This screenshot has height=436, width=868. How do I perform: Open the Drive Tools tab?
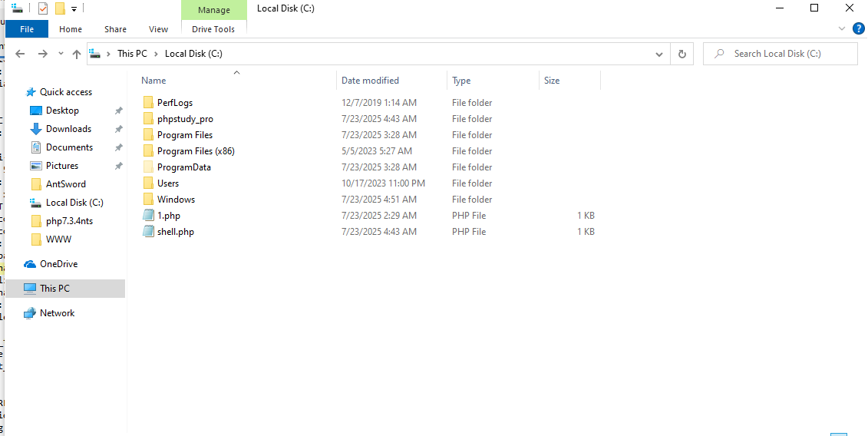pos(213,29)
